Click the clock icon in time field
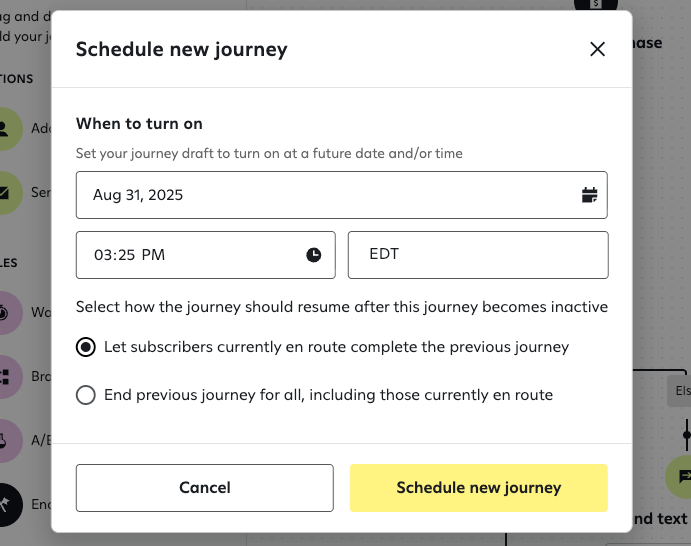 (314, 255)
